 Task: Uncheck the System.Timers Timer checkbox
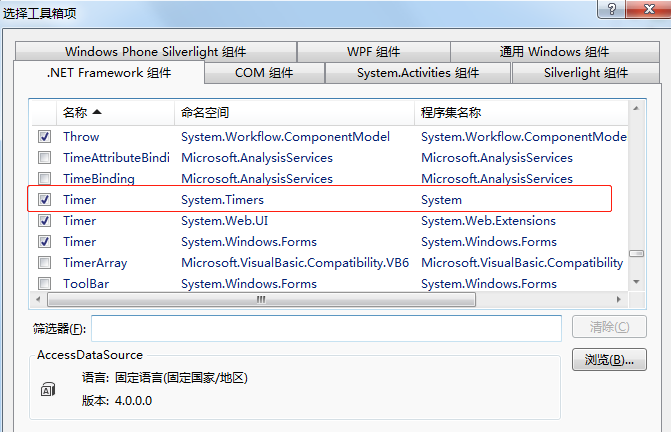coord(45,199)
